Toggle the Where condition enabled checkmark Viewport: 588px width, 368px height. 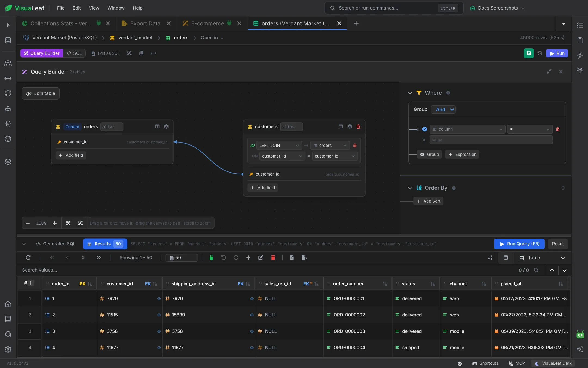(x=425, y=129)
